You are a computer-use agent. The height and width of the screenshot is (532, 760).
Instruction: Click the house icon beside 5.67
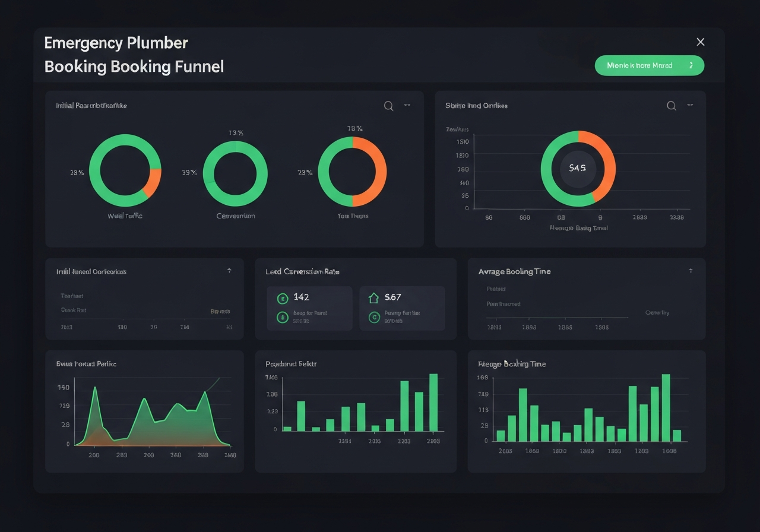[x=374, y=297]
